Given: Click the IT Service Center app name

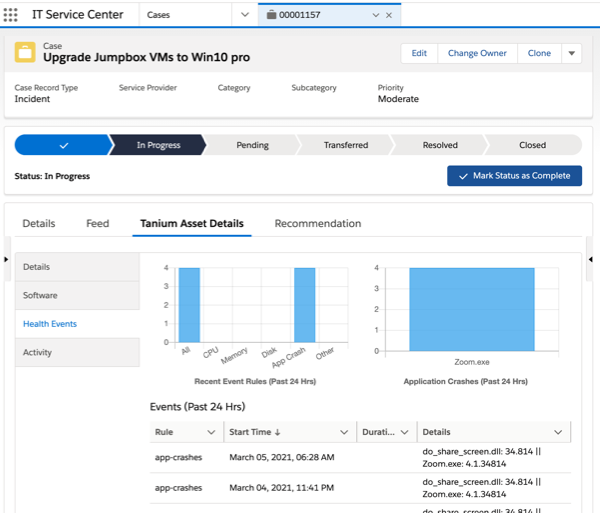Looking at the screenshot, I should (78, 15).
